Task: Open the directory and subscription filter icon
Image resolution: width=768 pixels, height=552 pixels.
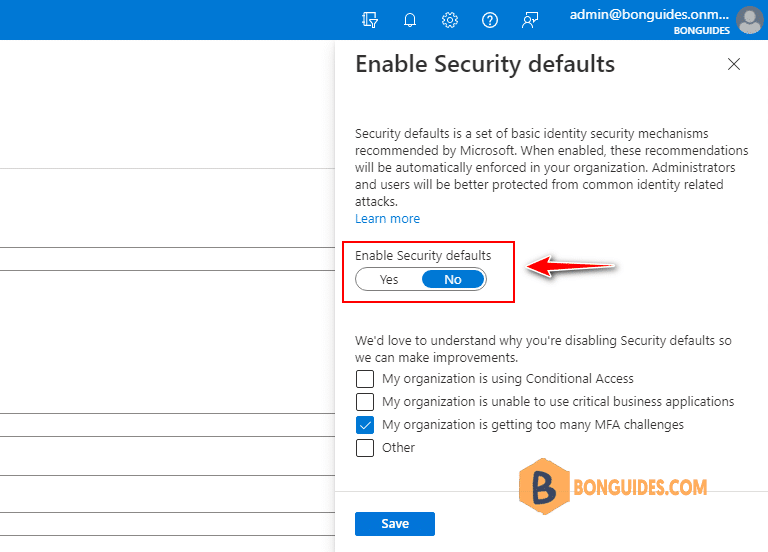Action: [370, 20]
